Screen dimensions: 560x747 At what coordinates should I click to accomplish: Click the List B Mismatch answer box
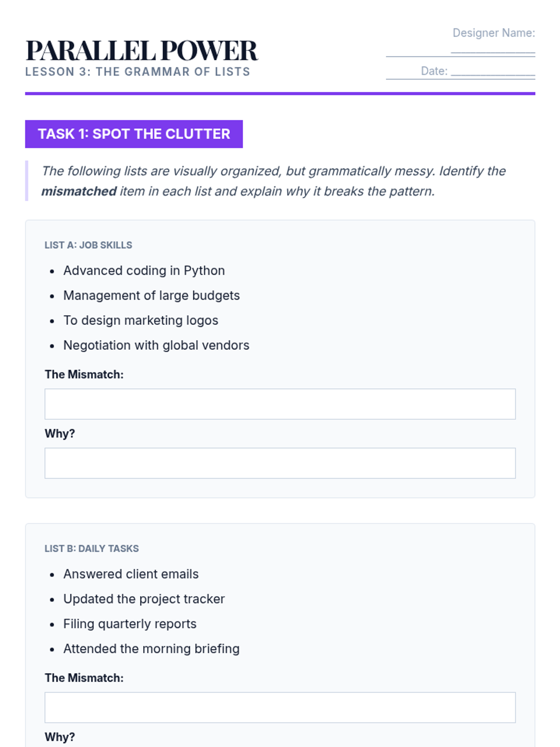[x=280, y=707]
